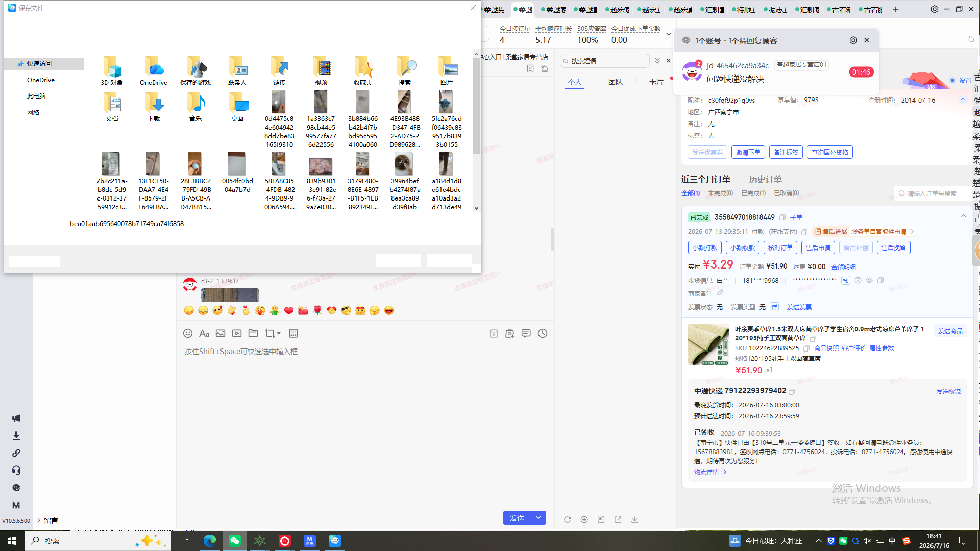Copy the ZTO tracking number 79122293979402
980x551 pixels.
pyautogui.click(x=792, y=392)
